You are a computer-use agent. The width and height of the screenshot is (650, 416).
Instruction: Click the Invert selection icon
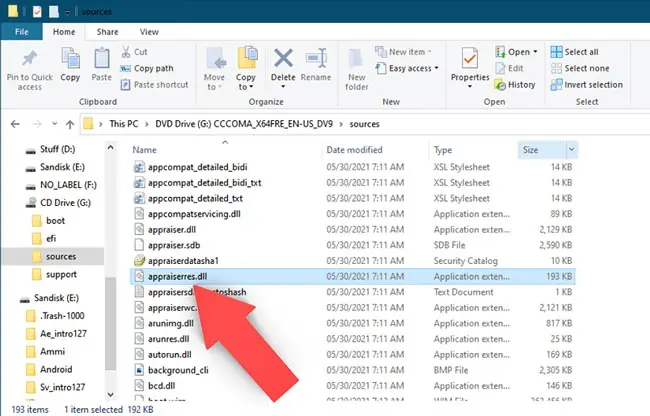click(x=556, y=85)
